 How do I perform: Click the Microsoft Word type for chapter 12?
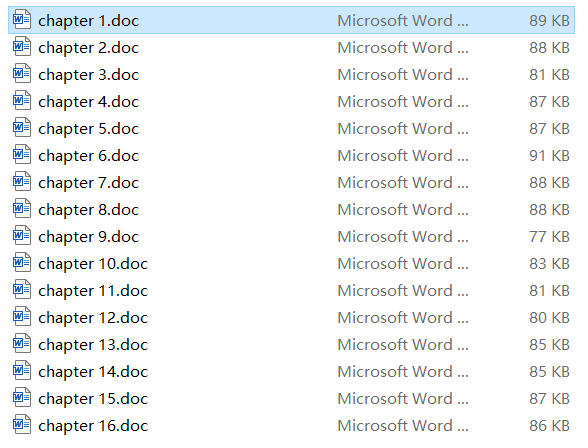[403, 318]
